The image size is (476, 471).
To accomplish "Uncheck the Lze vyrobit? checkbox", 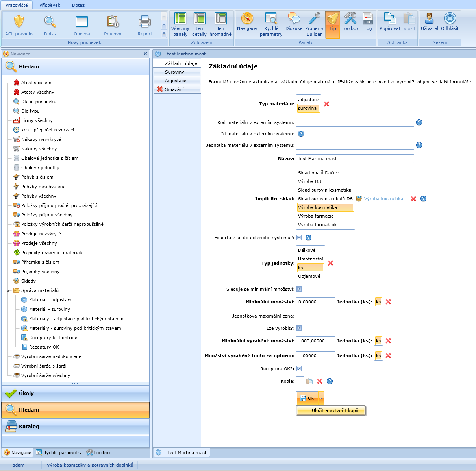I will [x=299, y=328].
